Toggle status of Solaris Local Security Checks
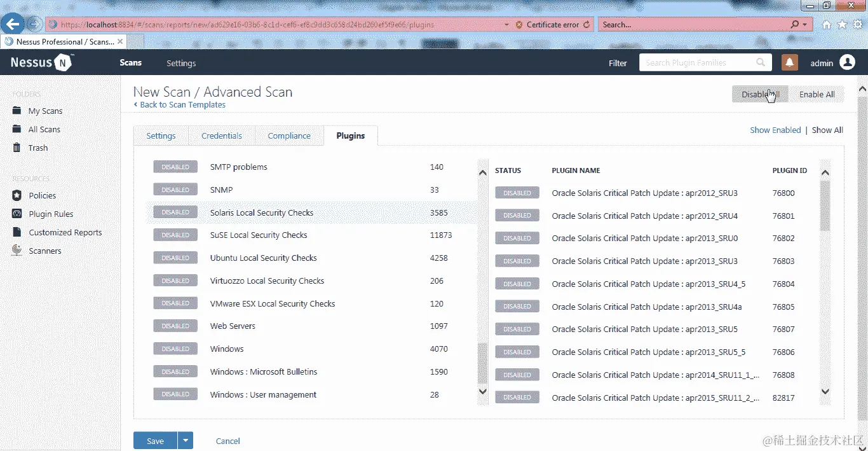868x451 pixels. pyautogui.click(x=175, y=212)
